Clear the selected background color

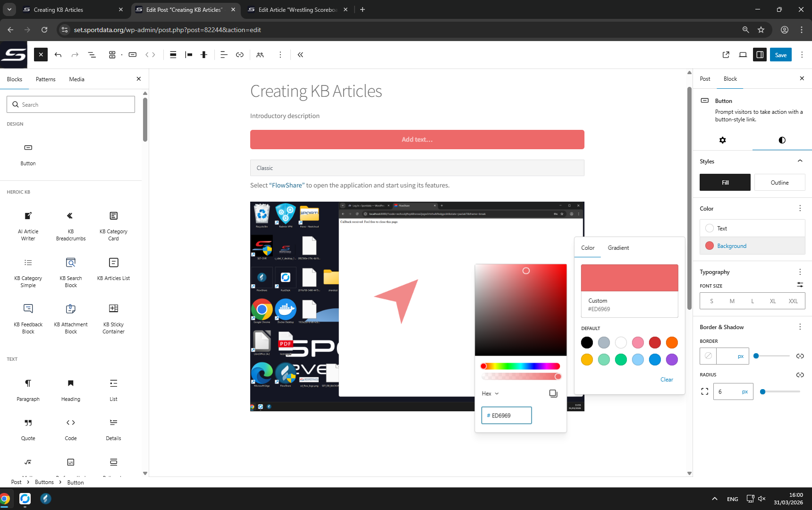(667, 380)
